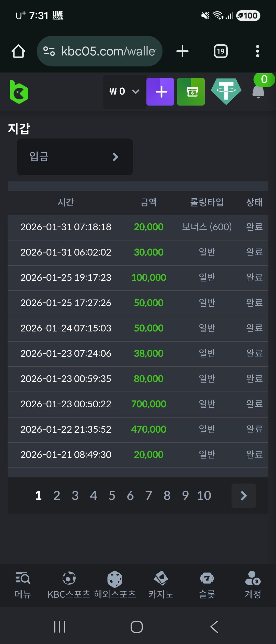Go to page 2 of history
The image size is (276, 644).
click(x=57, y=496)
